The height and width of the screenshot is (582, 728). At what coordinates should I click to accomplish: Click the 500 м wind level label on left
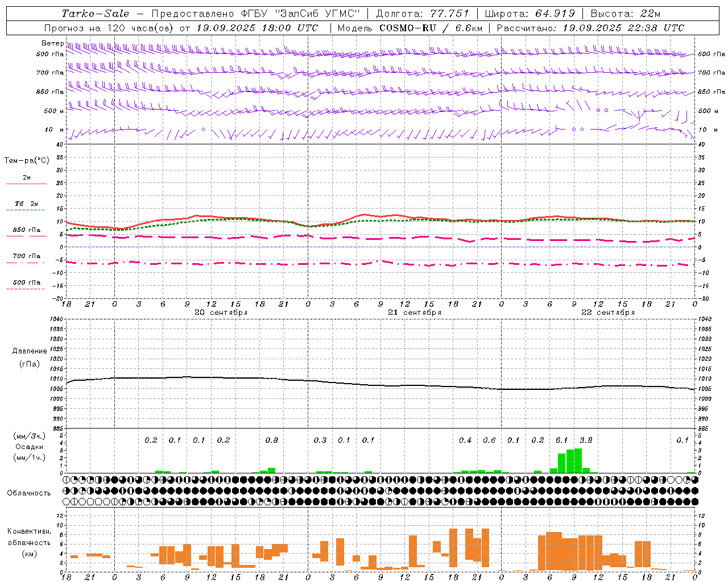pos(54,111)
